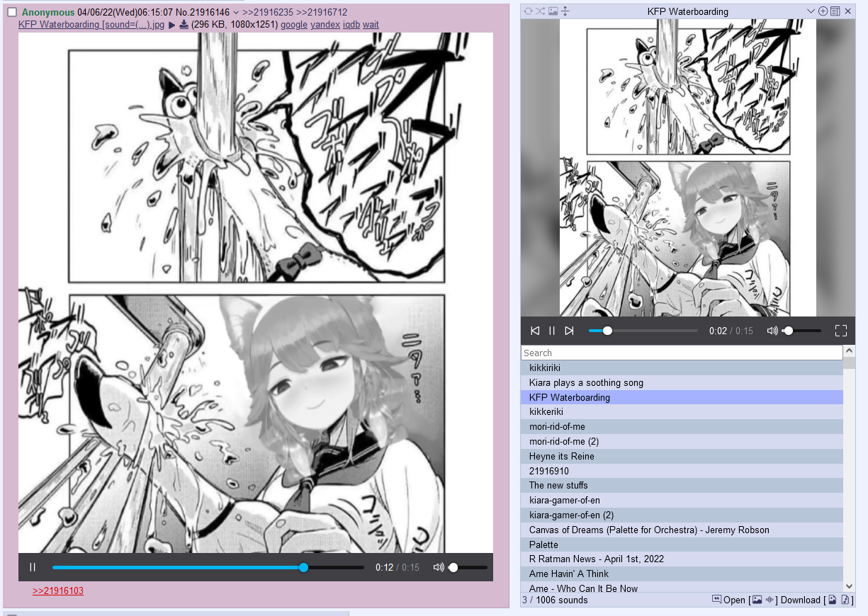
Task: Click the inline post playback progress bar
Action: [x=208, y=567]
